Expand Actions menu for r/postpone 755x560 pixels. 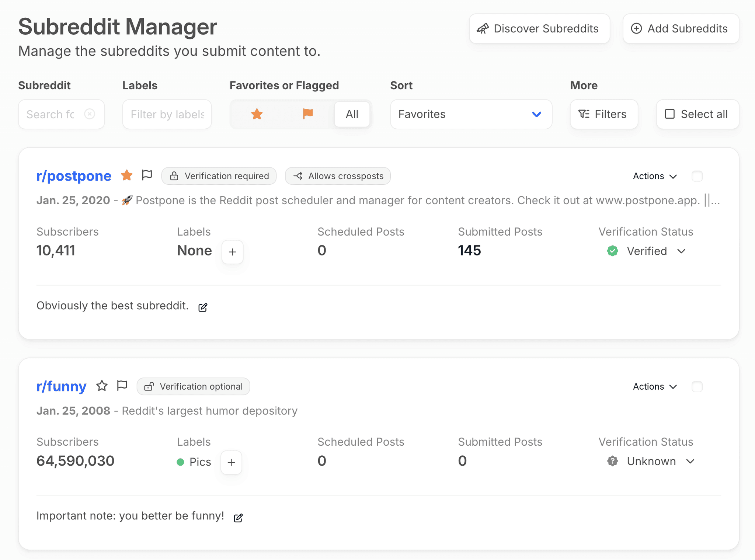pos(655,176)
